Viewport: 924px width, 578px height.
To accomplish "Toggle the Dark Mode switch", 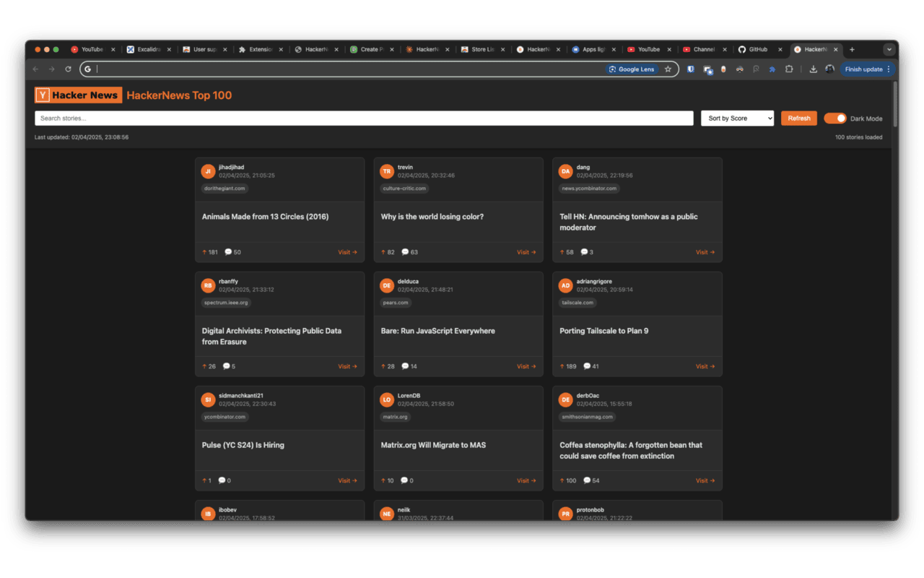I will click(x=835, y=118).
